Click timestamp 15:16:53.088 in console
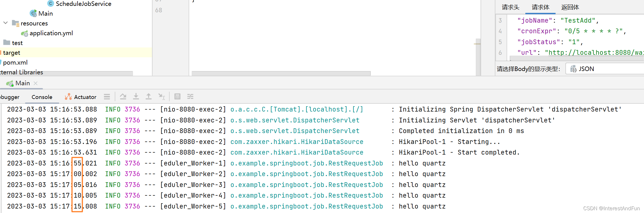 click(74, 109)
